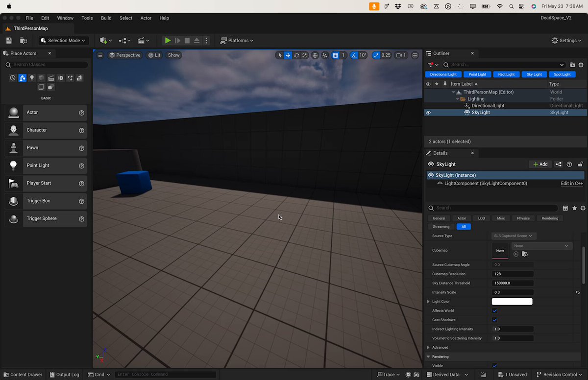The height and width of the screenshot is (380, 588).
Task: Collapse the Lighting folder in Outliner
Action: tap(458, 99)
